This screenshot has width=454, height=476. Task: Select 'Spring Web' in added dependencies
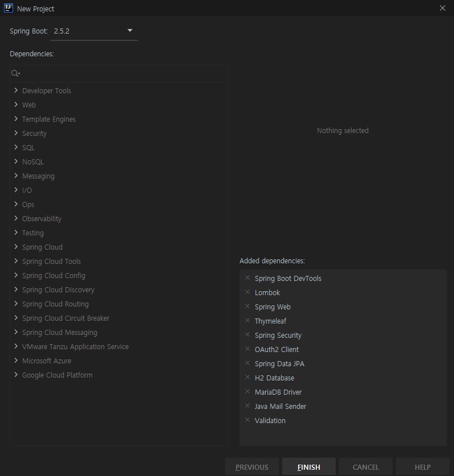(273, 307)
